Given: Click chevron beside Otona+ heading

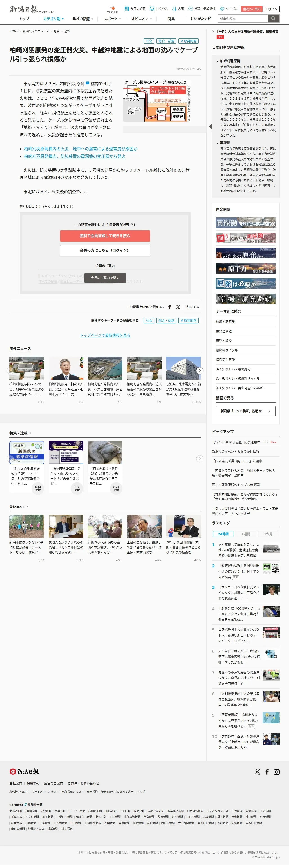Looking at the screenshot, I should (x=27, y=507).
